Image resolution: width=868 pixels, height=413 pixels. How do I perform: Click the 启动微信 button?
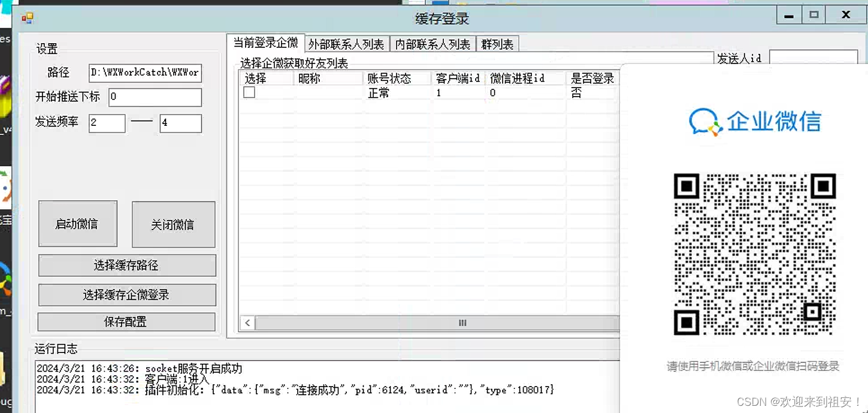(77, 224)
